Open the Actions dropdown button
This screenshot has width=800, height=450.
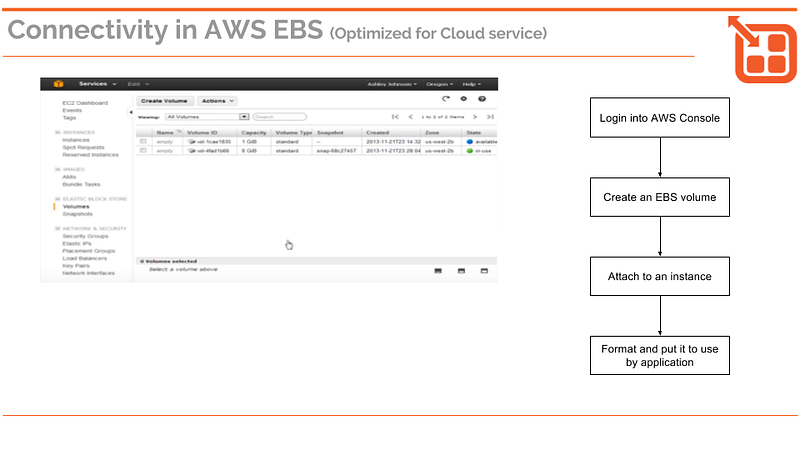pyautogui.click(x=217, y=101)
